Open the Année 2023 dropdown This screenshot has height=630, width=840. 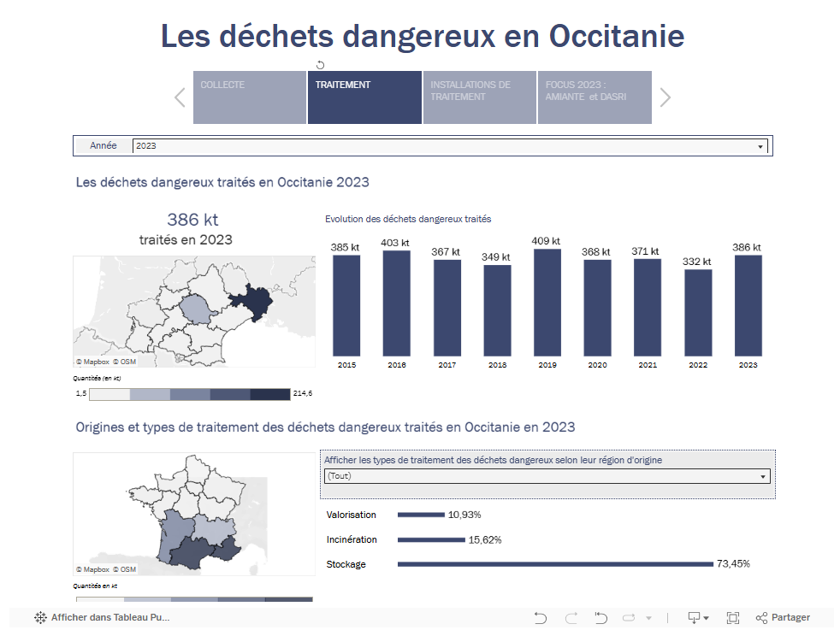tap(759, 145)
